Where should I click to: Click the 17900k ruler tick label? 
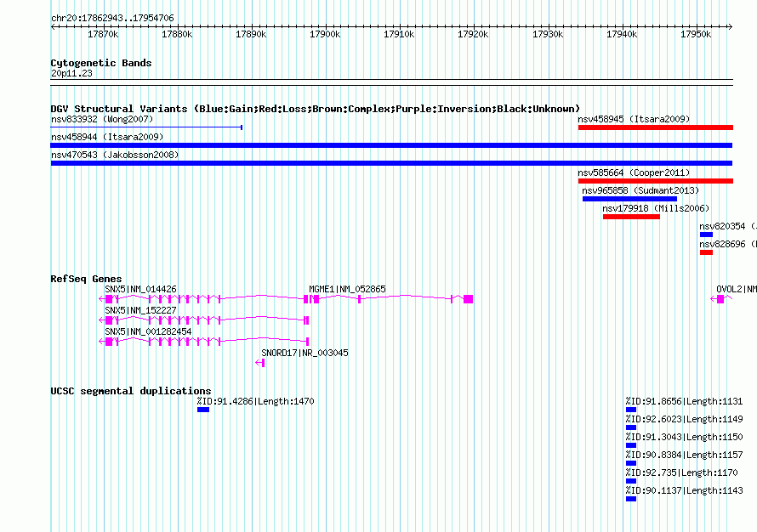[x=325, y=34]
